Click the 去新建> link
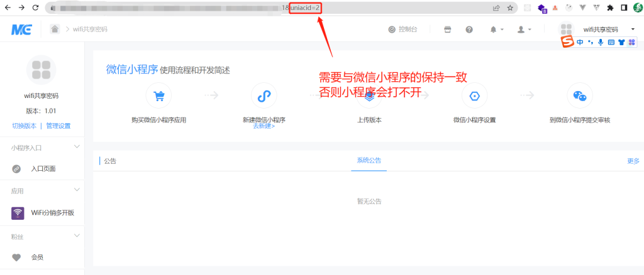Screen dimensions: 644x275 pyautogui.click(x=264, y=126)
